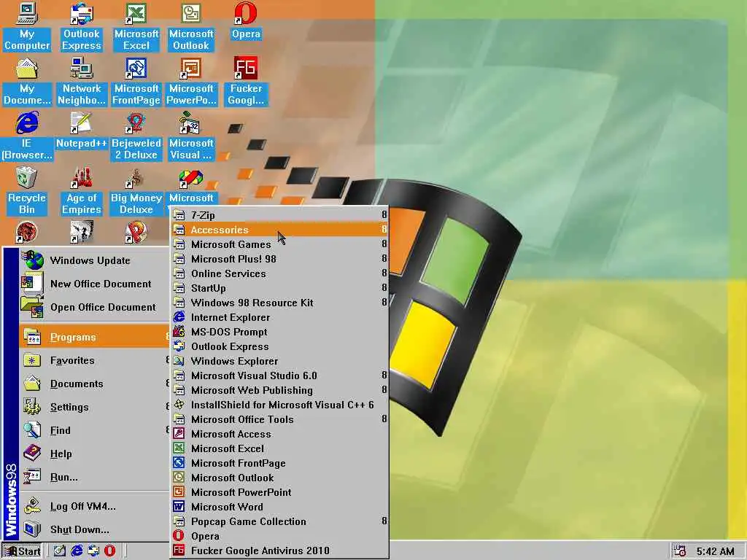Launch InstallShield for Microsoft Visual C++ 6
Screen dimensions: 747x560
[279, 405]
